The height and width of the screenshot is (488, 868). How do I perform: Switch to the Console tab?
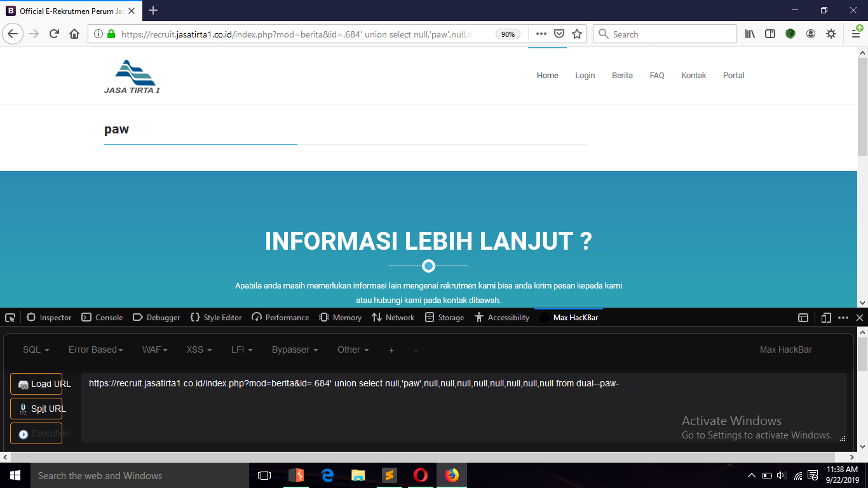(x=102, y=318)
